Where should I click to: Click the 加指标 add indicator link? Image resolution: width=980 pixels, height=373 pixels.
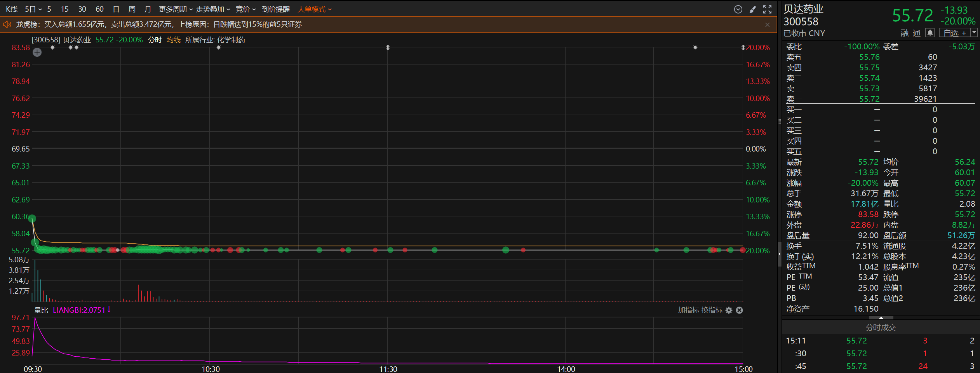tap(689, 310)
